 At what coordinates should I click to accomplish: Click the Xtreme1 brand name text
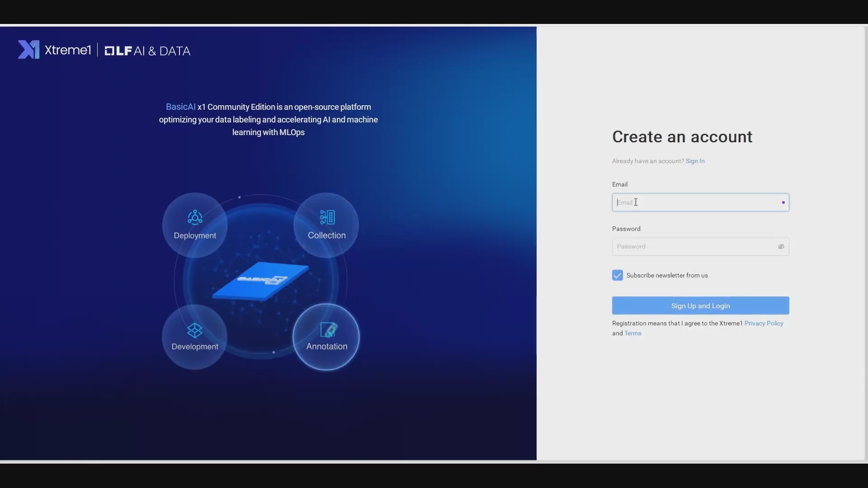68,50
